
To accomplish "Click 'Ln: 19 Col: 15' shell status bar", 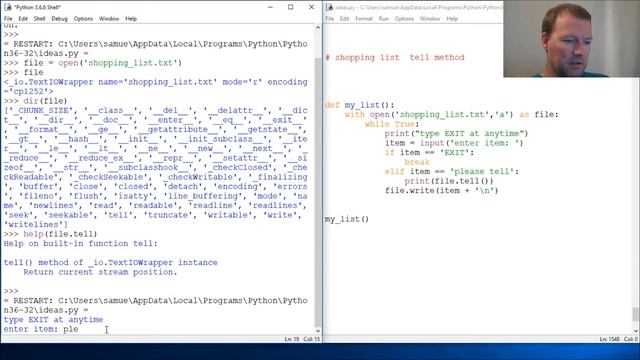I will (302, 339).
